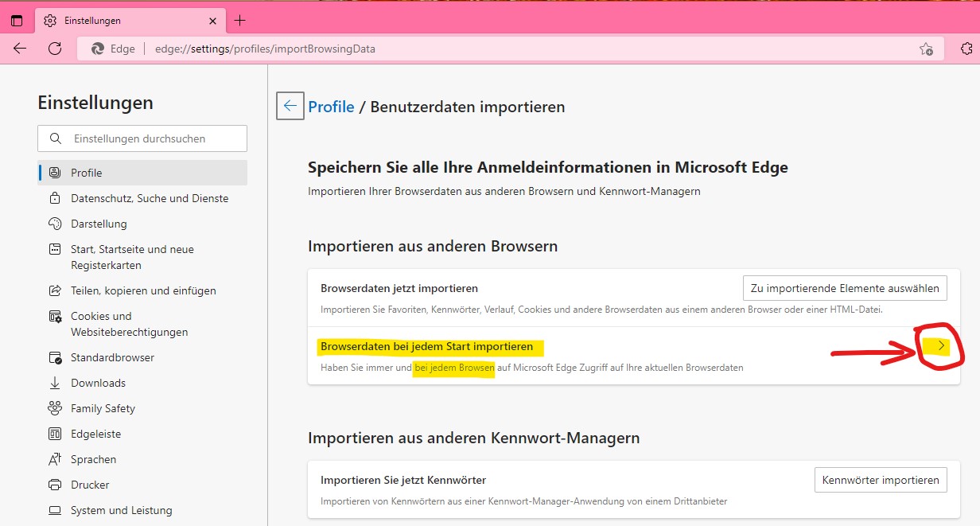Open the extensions puzzle icon
Screen dimensions: 980x526
tap(966, 49)
